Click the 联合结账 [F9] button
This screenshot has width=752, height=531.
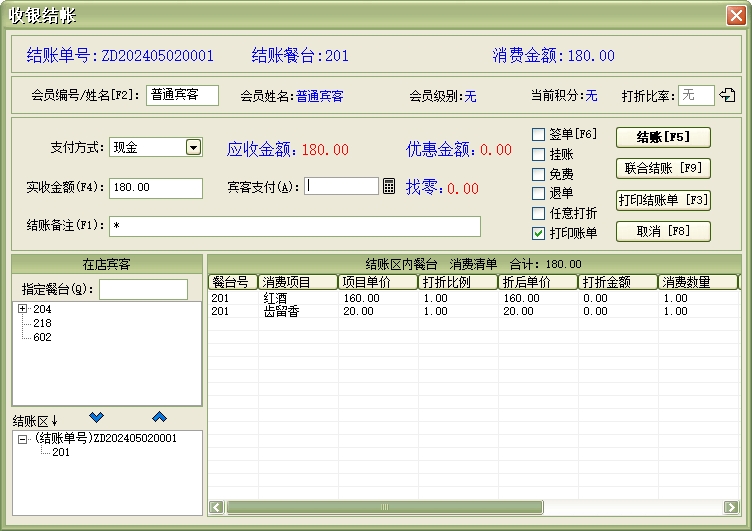click(664, 168)
